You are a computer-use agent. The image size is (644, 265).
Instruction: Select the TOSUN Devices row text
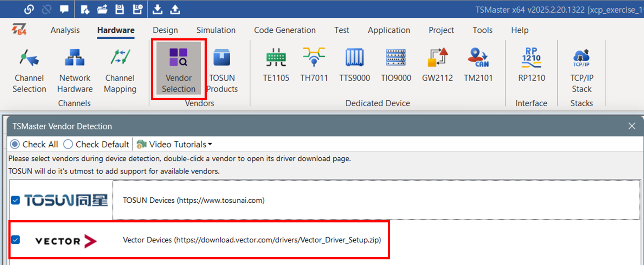coord(194,200)
